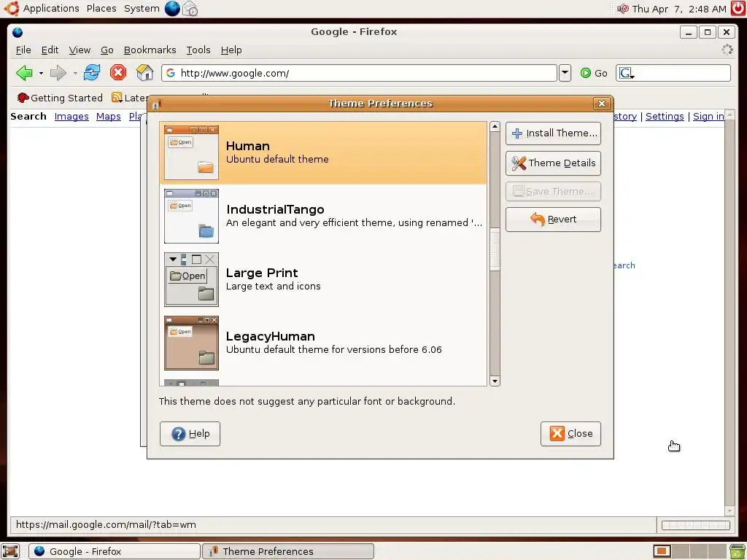Click the LegacyHuman preview thumbnail
Screen dimensions: 747x560
(x=192, y=343)
